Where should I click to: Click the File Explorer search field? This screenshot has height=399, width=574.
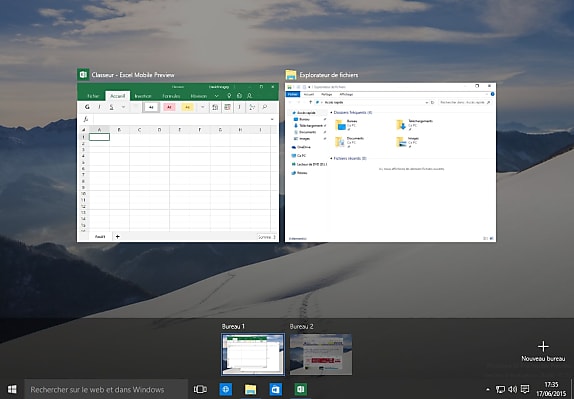465,102
